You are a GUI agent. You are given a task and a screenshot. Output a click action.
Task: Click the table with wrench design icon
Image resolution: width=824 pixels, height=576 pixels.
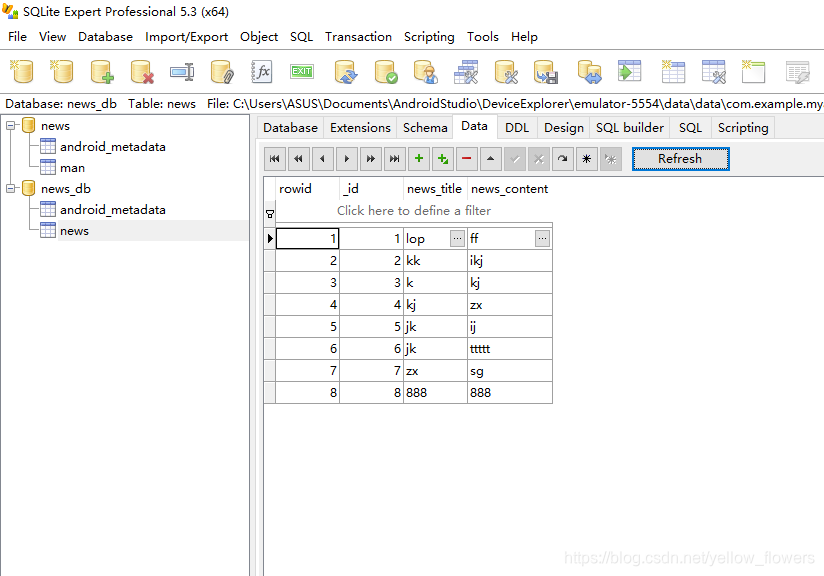(x=713, y=71)
